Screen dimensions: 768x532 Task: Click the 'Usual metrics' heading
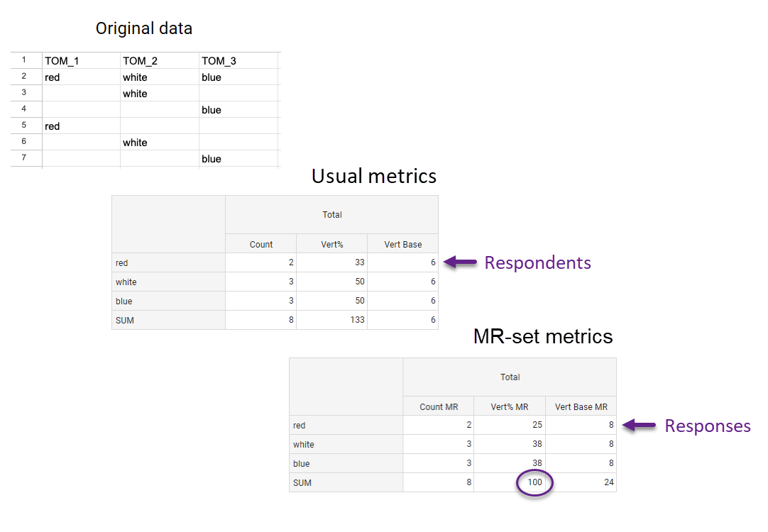click(374, 176)
